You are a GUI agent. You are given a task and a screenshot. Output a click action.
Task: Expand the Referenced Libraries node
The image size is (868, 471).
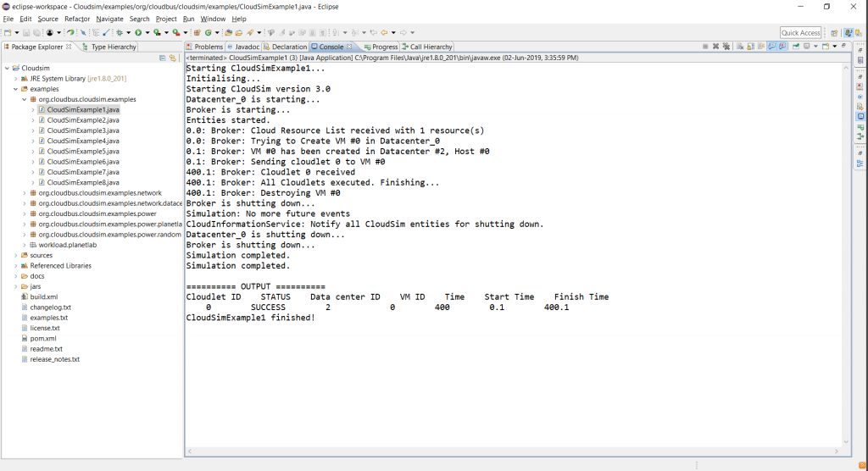coord(15,266)
